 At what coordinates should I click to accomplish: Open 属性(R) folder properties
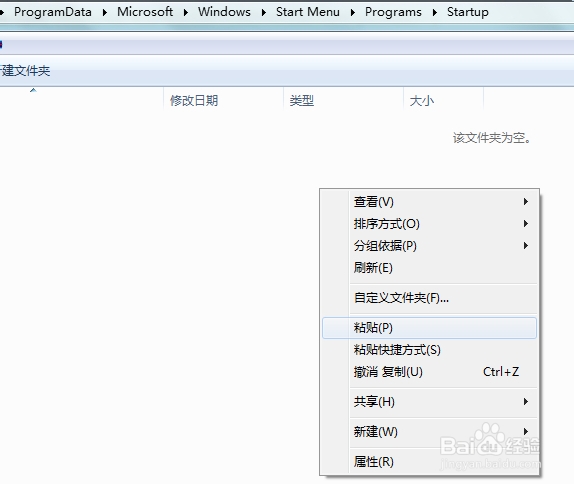point(429,462)
